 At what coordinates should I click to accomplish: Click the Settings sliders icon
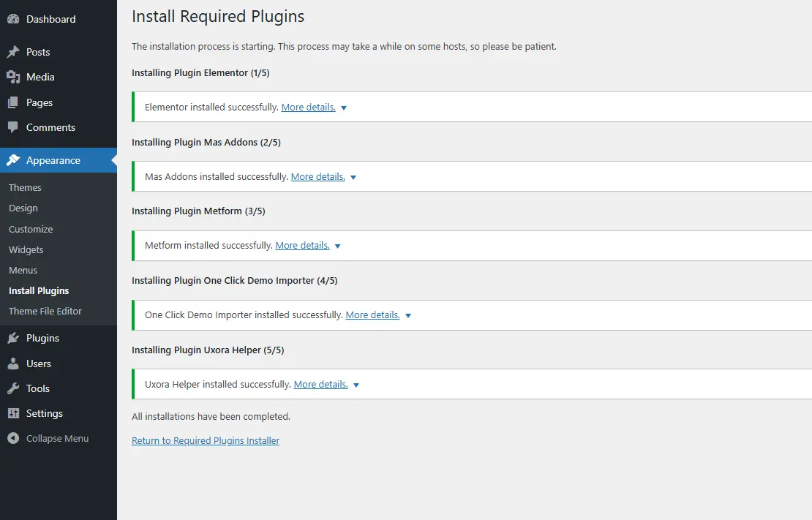13,413
